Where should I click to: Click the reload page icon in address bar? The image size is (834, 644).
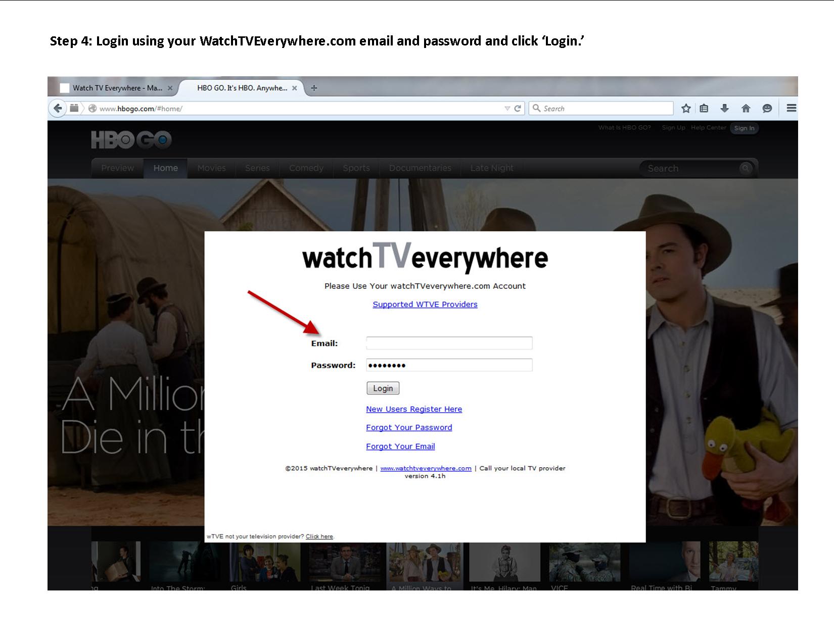518,109
